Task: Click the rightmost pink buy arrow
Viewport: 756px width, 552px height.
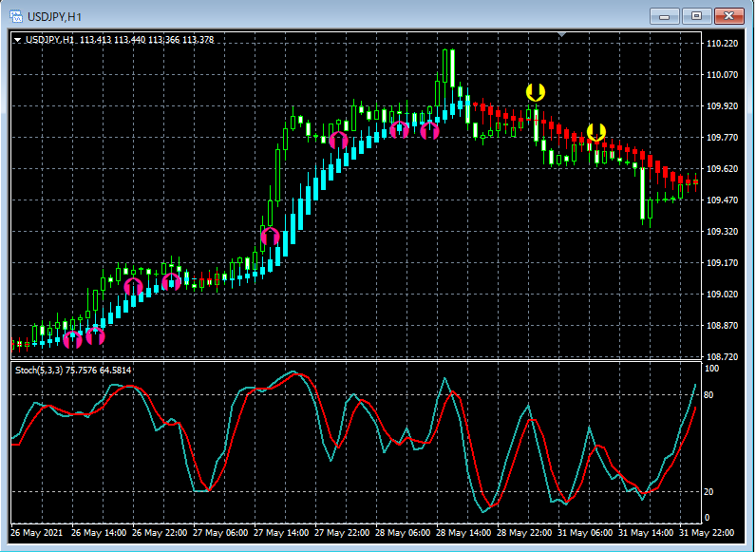Action: click(429, 130)
